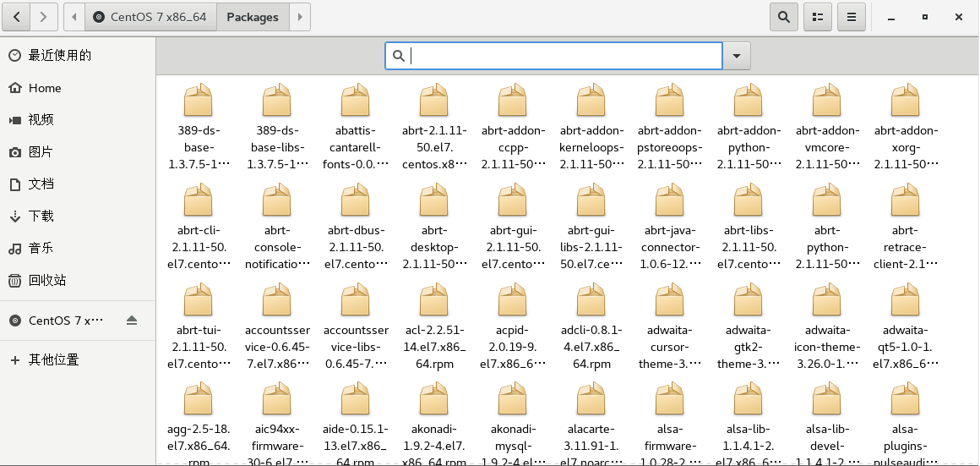Open the hamburger options menu
980x466 pixels.
pos(852,17)
